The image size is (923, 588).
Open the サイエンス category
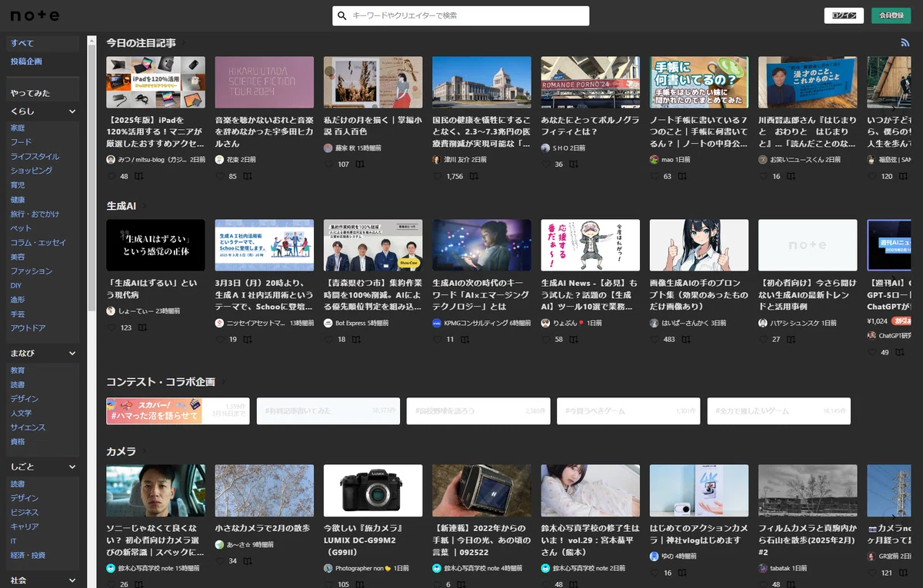coord(28,427)
